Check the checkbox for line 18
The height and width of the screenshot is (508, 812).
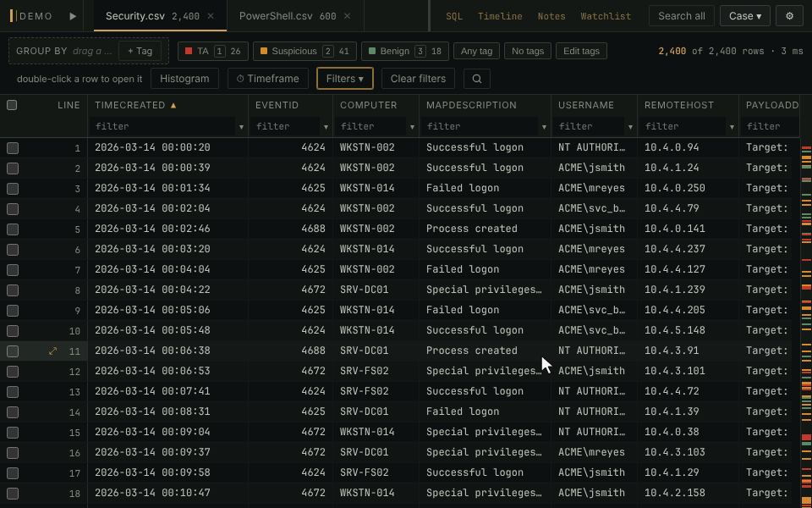[13, 494]
